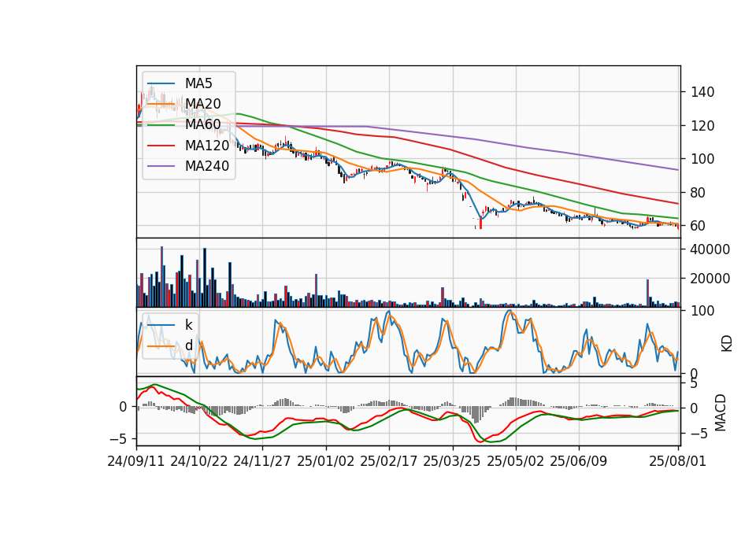Click the 24/09/11 date tick label

[136, 461]
